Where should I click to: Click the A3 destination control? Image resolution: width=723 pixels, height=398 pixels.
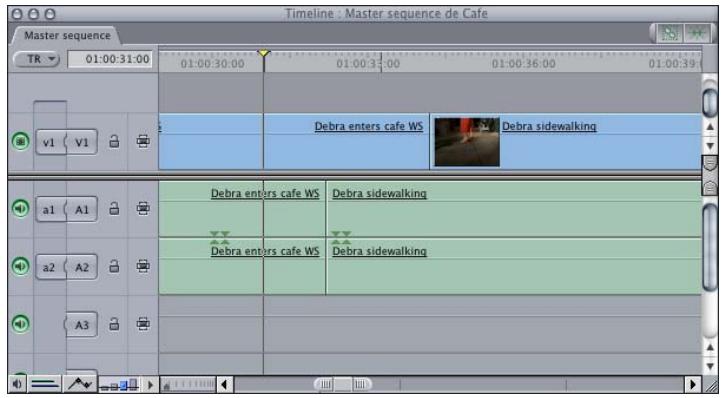tap(82, 325)
